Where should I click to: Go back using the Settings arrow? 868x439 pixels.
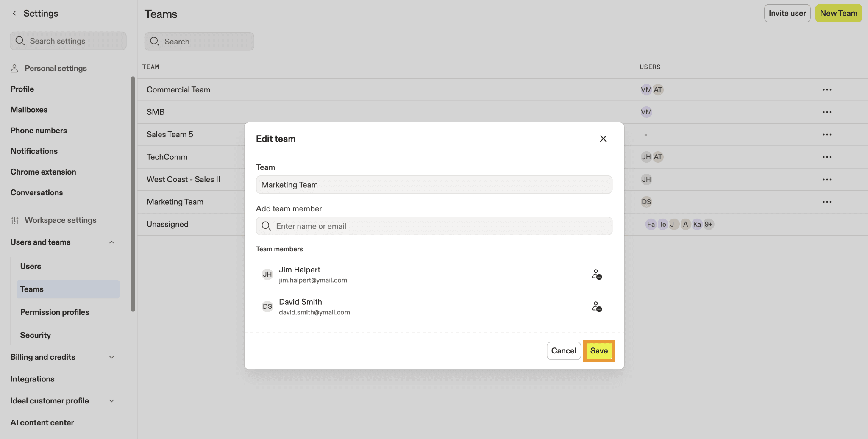14,13
